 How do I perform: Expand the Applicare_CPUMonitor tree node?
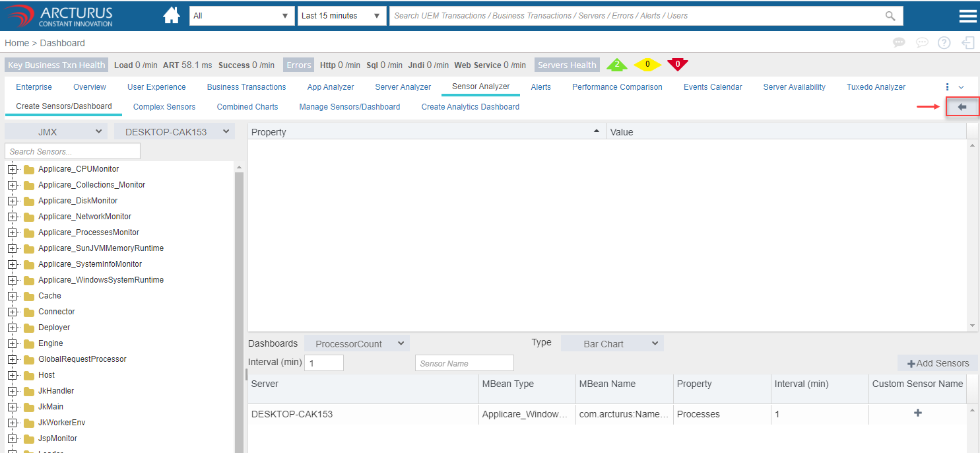coord(12,169)
